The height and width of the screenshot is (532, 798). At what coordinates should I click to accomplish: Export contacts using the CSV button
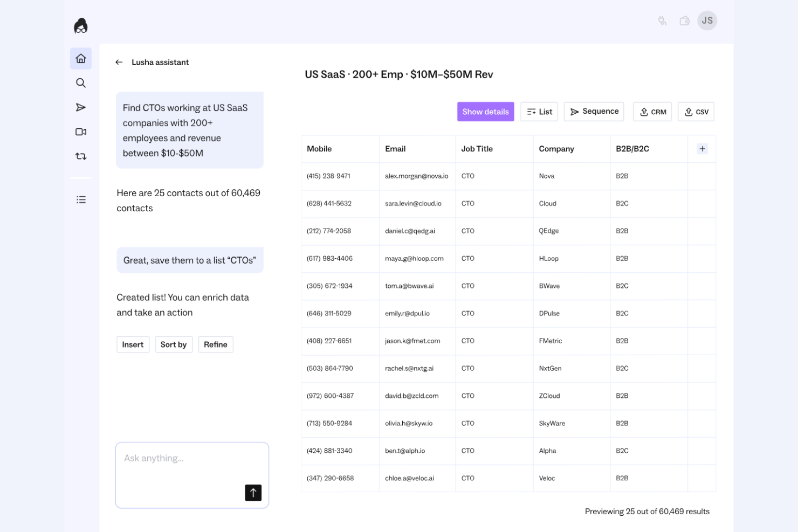[x=696, y=112]
